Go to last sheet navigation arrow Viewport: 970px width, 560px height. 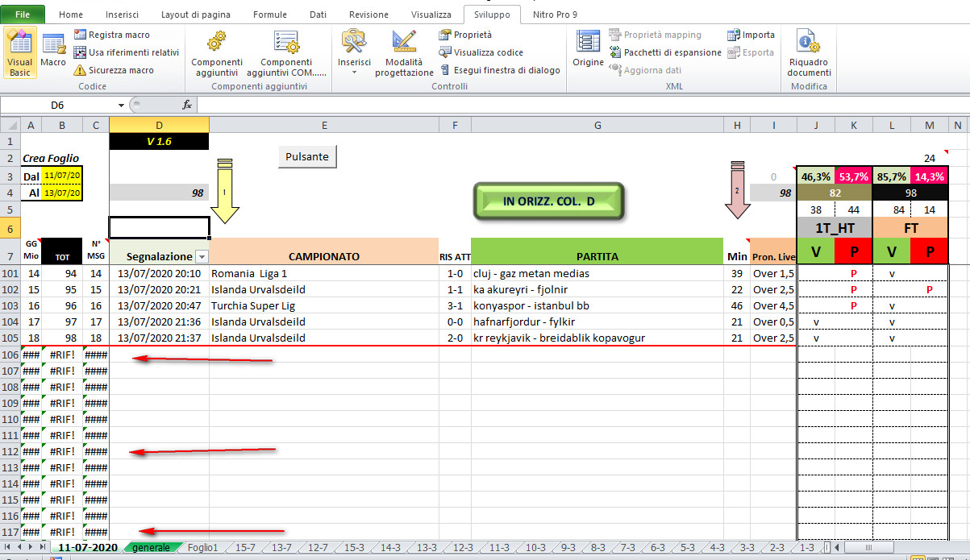pyautogui.click(x=44, y=547)
